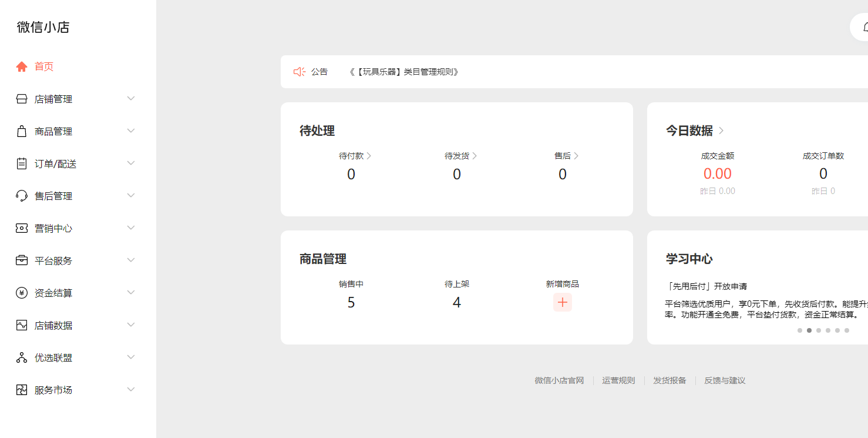
Task: Expand the 营销中心 chevron
Action: tap(131, 228)
